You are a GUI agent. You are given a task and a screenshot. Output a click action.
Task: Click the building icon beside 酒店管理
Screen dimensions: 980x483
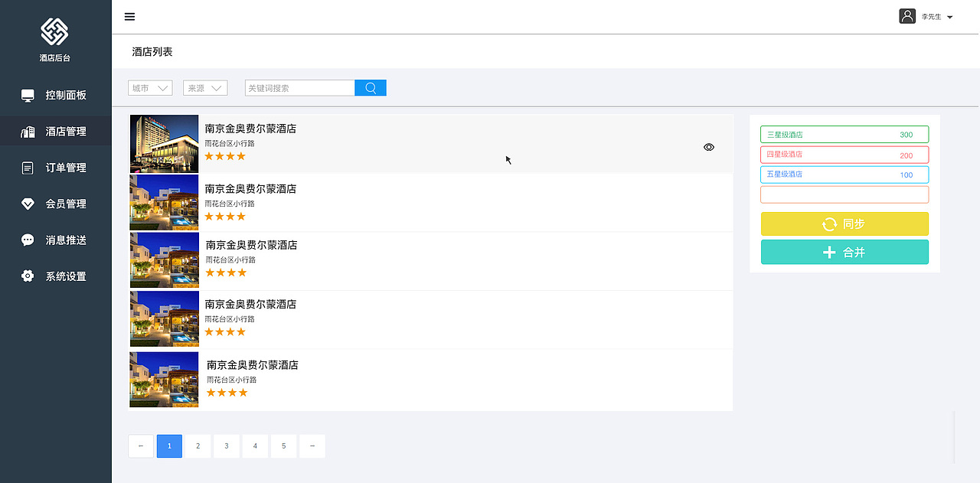(x=28, y=132)
